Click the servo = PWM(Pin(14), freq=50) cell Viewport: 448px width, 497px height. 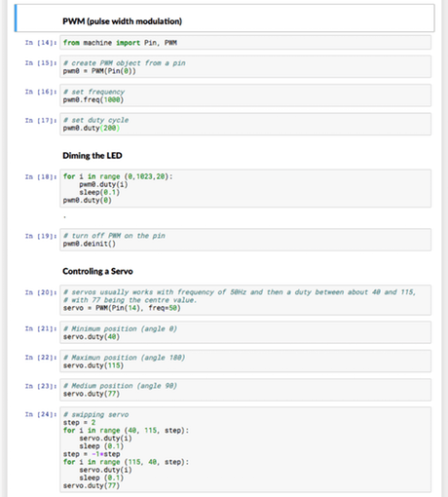245,300
